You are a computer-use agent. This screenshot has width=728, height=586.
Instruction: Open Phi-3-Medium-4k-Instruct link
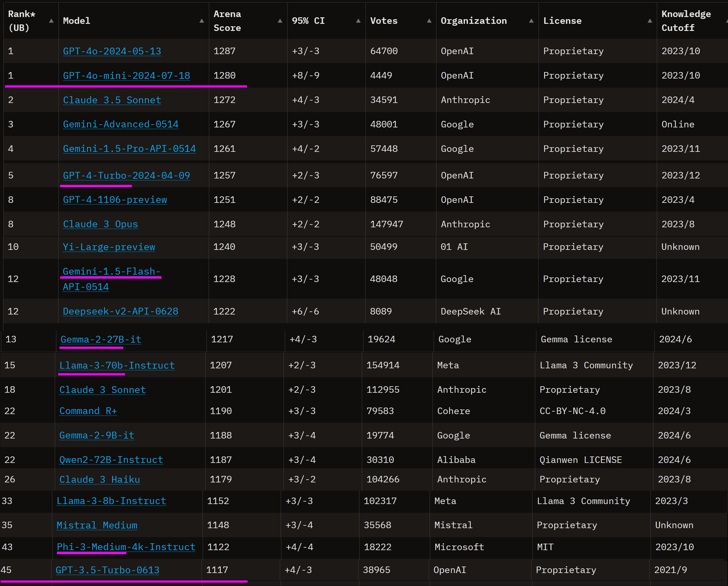(126, 547)
